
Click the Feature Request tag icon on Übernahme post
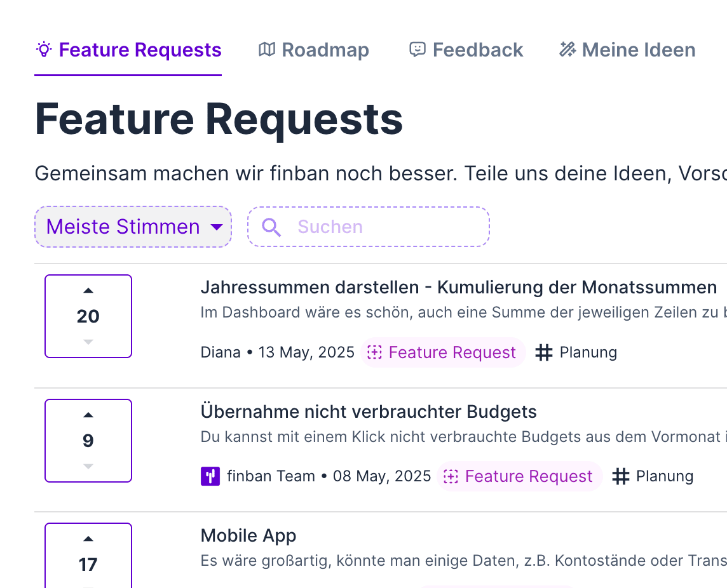click(x=451, y=477)
